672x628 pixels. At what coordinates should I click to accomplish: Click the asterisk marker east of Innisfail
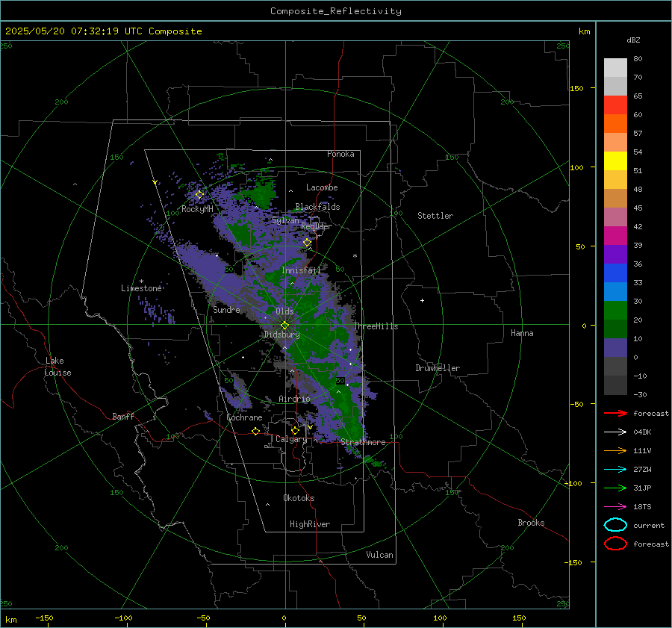pos(355,256)
